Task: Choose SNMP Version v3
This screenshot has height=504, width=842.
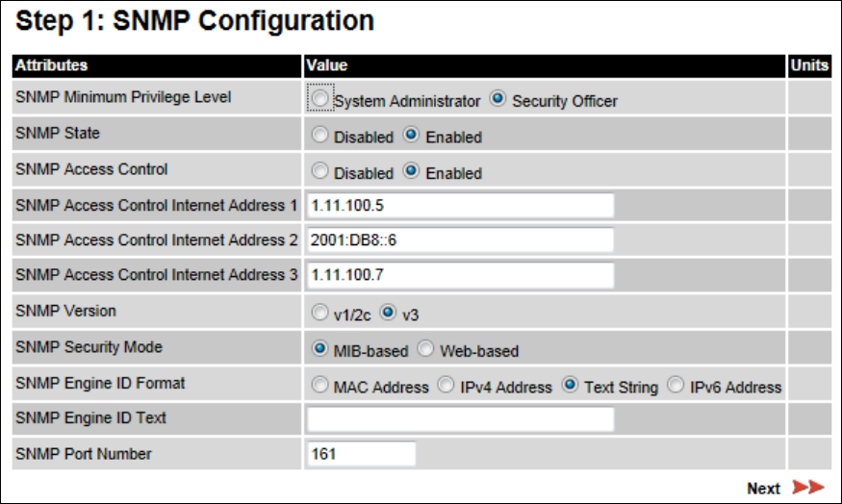Action: pos(388,312)
